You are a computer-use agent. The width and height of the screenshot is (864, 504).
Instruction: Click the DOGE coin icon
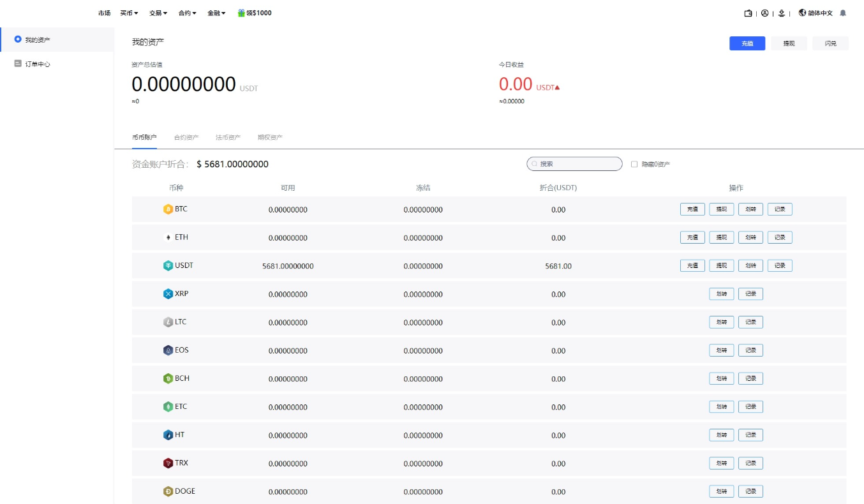(168, 491)
